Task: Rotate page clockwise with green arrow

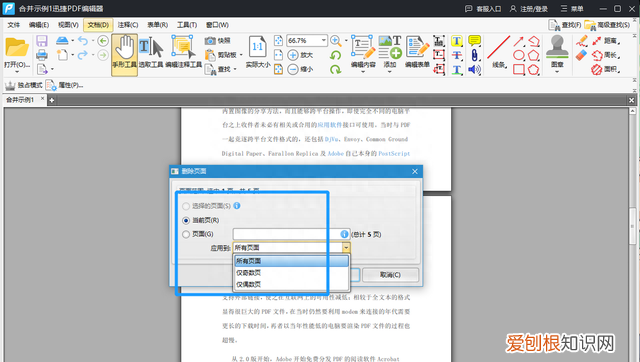Action: click(336, 69)
